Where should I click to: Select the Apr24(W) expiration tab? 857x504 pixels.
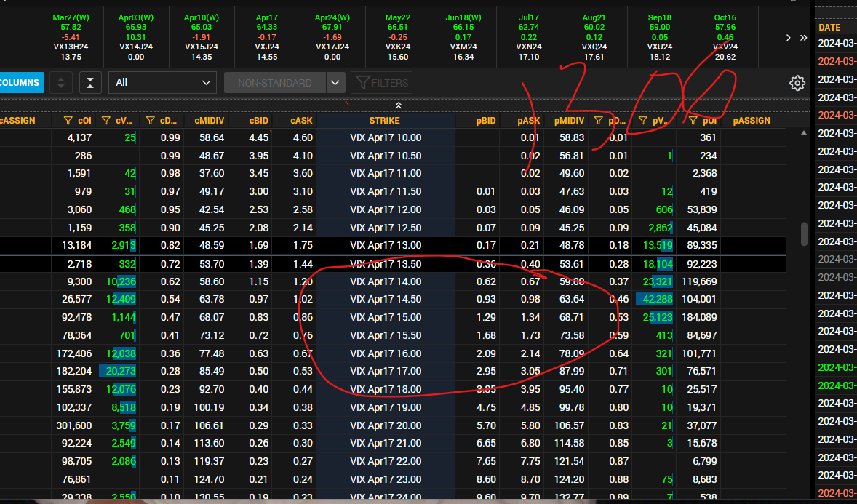pos(332,37)
